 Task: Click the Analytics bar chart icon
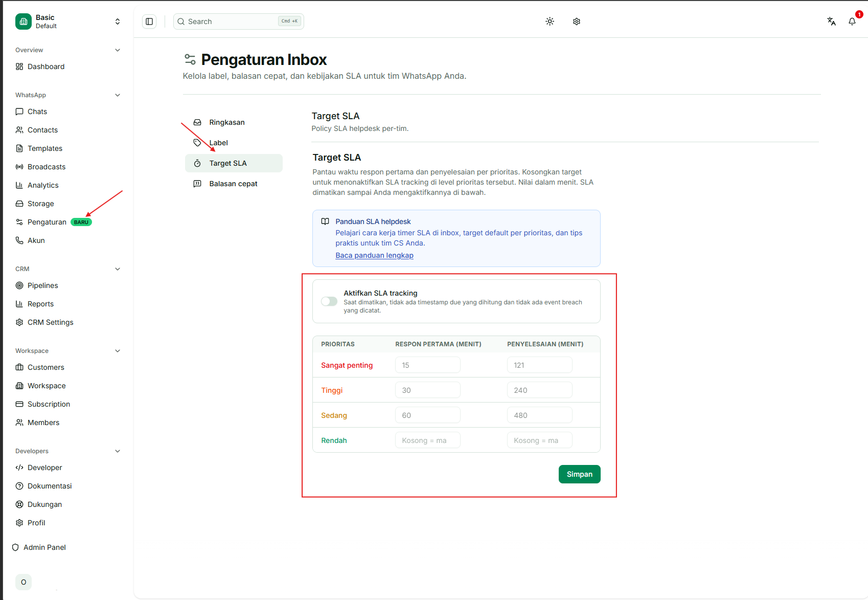click(19, 185)
